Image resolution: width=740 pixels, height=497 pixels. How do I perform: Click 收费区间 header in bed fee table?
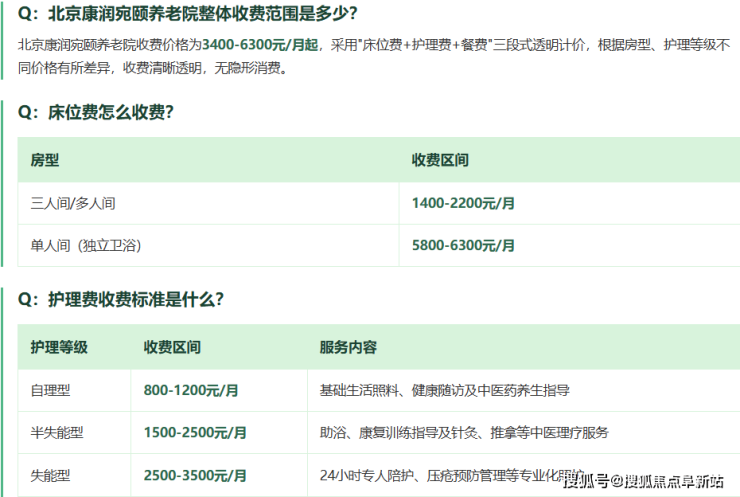pyautogui.click(x=440, y=160)
